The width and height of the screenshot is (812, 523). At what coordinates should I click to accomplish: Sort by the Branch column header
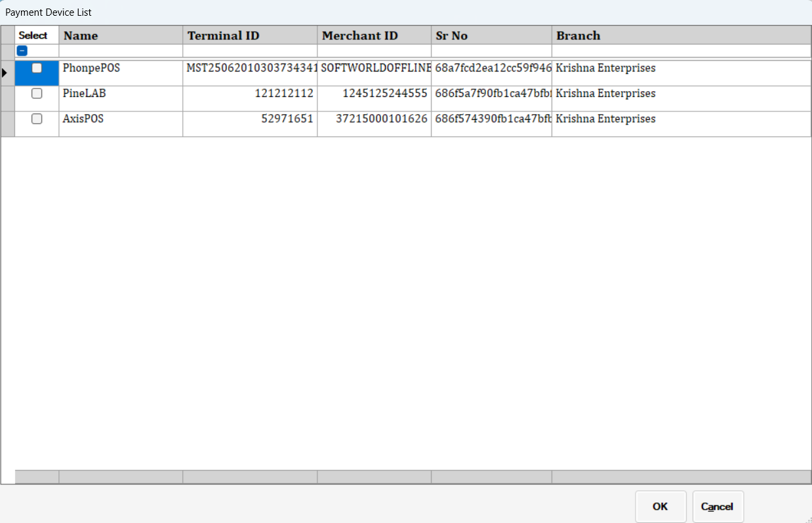point(681,35)
